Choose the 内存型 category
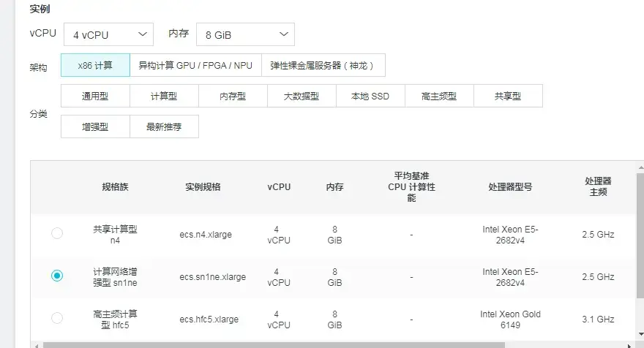This screenshot has height=348, width=644. [x=233, y=96]
